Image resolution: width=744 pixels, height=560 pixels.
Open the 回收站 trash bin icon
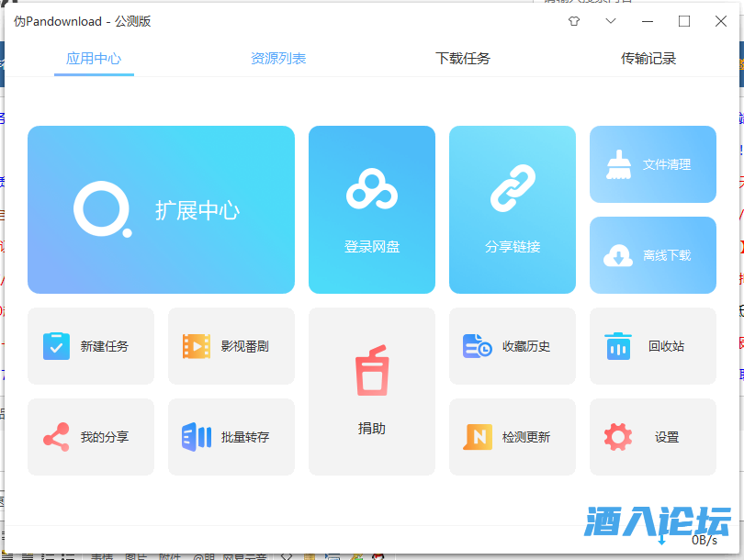(618, 345)
